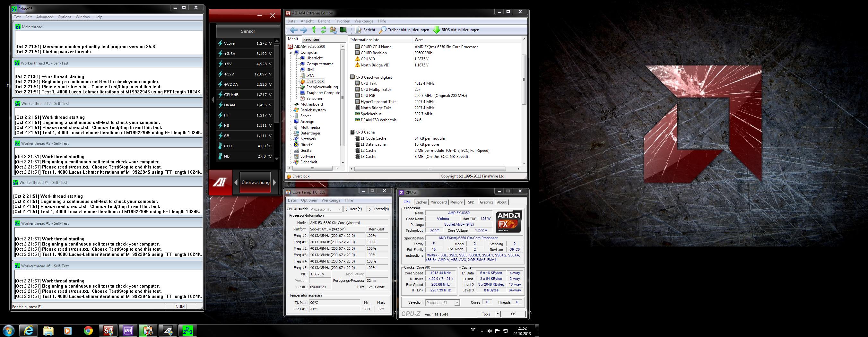The image size is (868, 337).
Task: Click the network icon in the system tray
Action: click(x=506, y=331)
